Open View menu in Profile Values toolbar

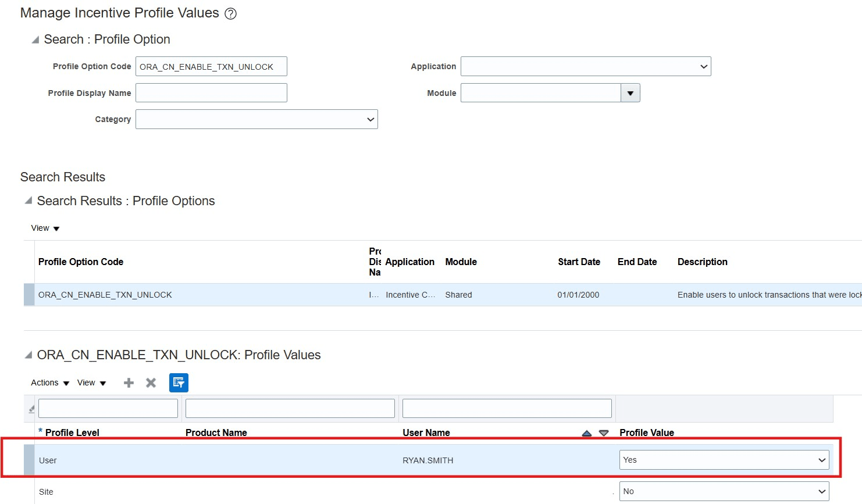(92, 383)
